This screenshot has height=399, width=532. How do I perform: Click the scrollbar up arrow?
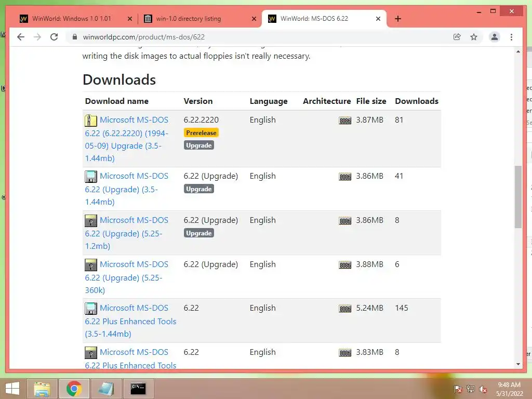pyautogui.click(x=518, y=51)
